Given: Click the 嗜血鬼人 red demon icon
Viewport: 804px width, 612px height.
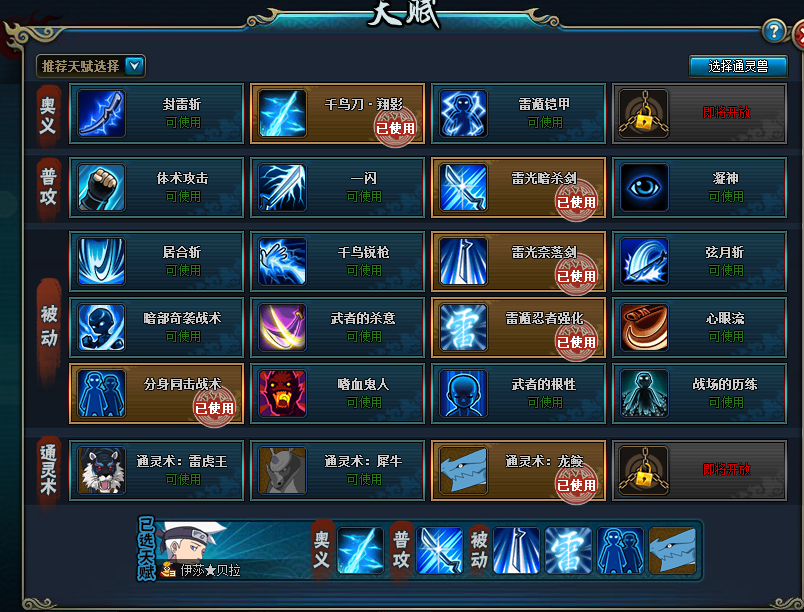Looking at the screenshot, I should tap(282, 393).
